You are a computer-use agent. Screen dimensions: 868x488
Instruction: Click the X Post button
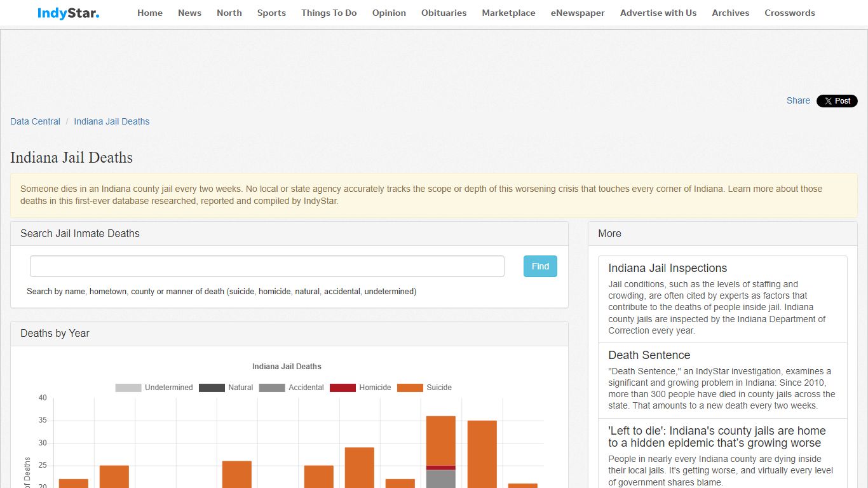837,101
